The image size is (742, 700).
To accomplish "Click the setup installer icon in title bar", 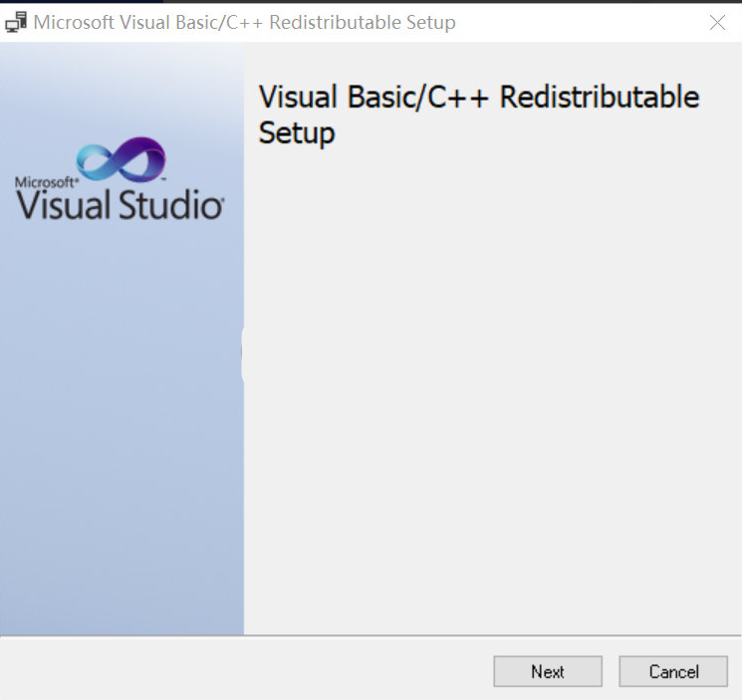I will (16, 22).
